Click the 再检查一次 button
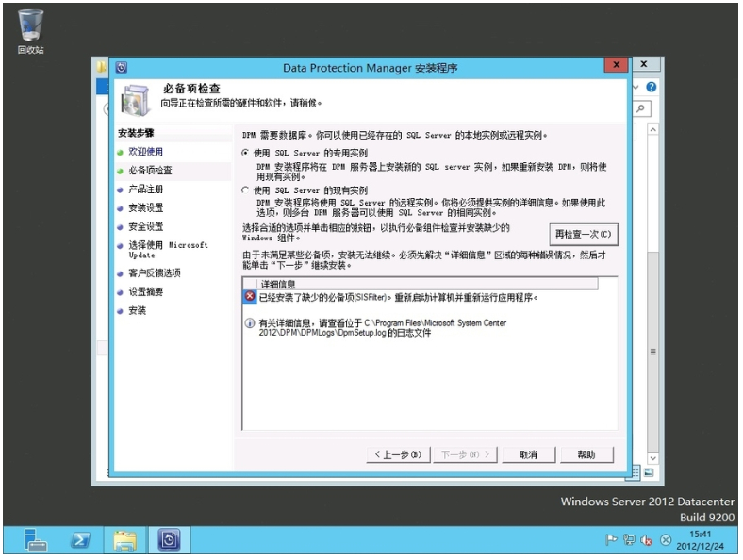Viewport: 743px width, 560px height. 584,235
